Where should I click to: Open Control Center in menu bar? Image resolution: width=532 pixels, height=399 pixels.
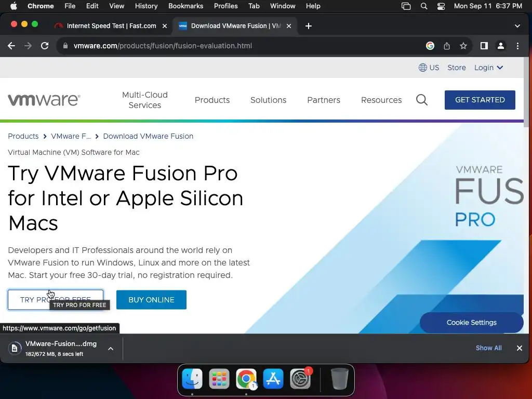[441, 6]
